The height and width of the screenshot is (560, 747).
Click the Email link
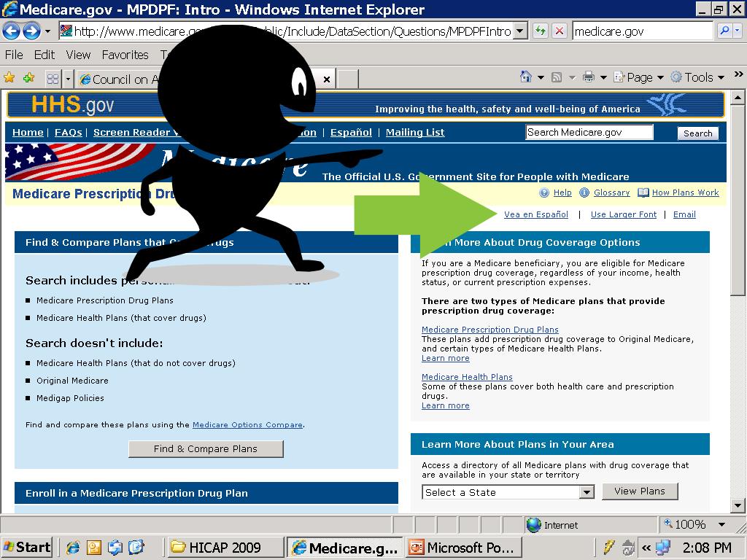pyautogui.click(x=684, y=214)
